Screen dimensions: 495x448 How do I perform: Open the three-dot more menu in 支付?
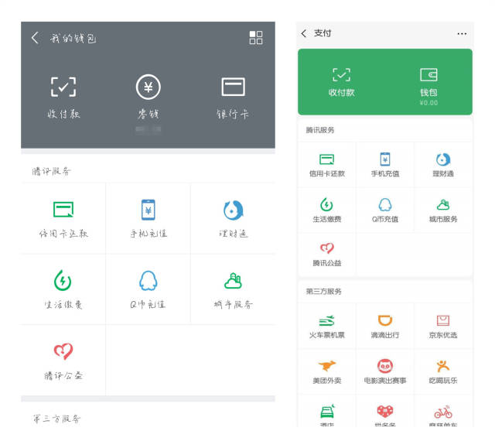[462, 34]
